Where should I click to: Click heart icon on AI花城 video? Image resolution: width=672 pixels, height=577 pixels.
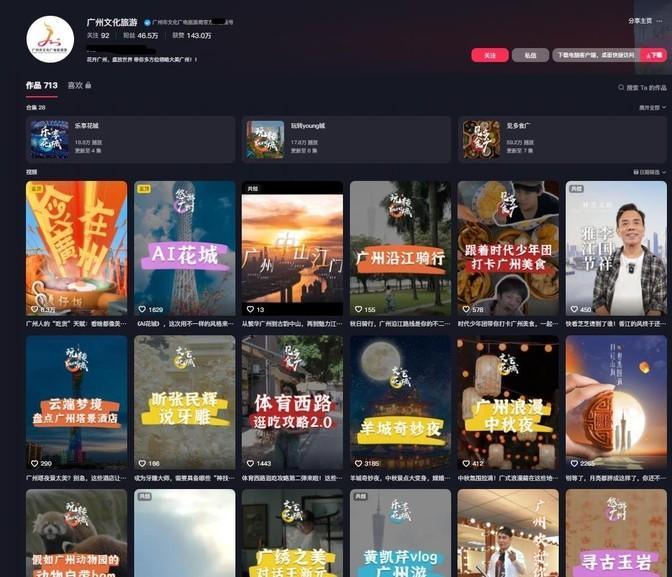pos(140,310)
